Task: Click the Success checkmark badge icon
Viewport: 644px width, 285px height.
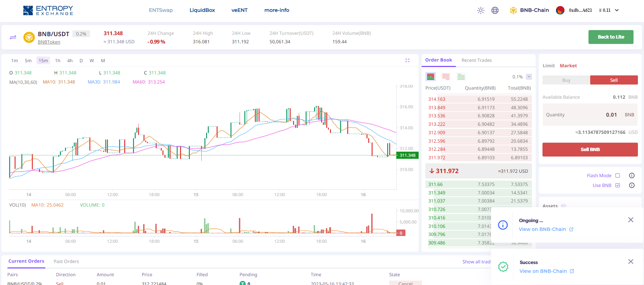Action: pyautogui.click(x=503, y=267)
